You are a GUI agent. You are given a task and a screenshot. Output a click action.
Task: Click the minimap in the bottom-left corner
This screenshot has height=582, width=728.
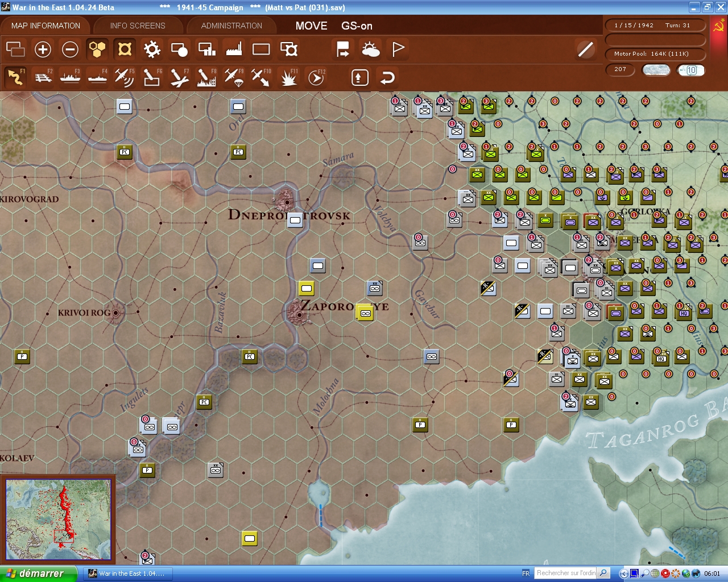pyautogui.click(x=58, y=519)
